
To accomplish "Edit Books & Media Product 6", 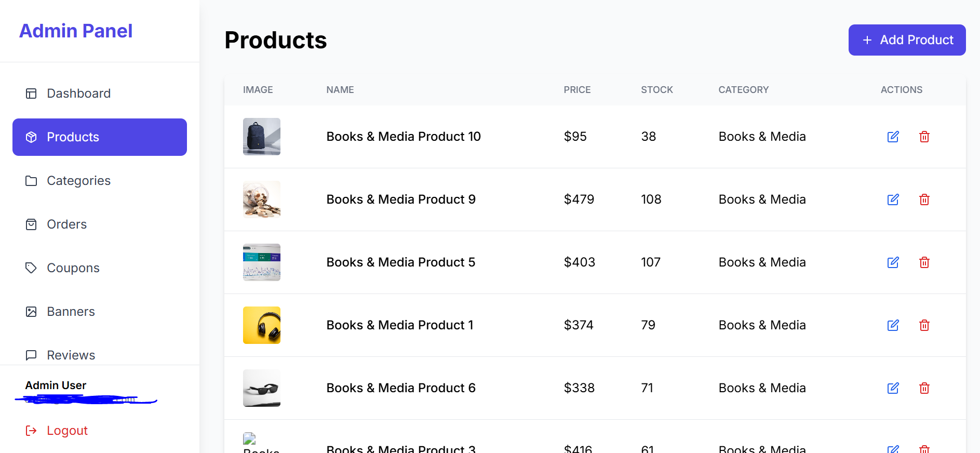I will tap(893, 388).
